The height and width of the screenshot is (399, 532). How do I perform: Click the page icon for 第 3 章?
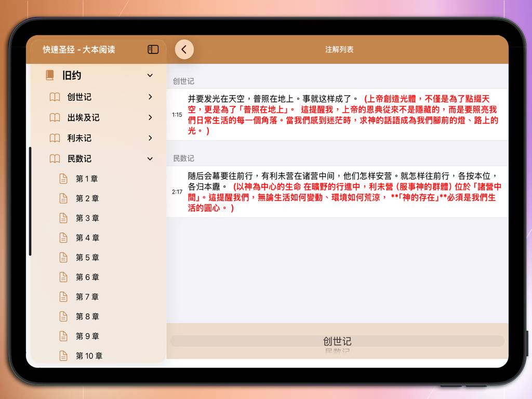63,218
